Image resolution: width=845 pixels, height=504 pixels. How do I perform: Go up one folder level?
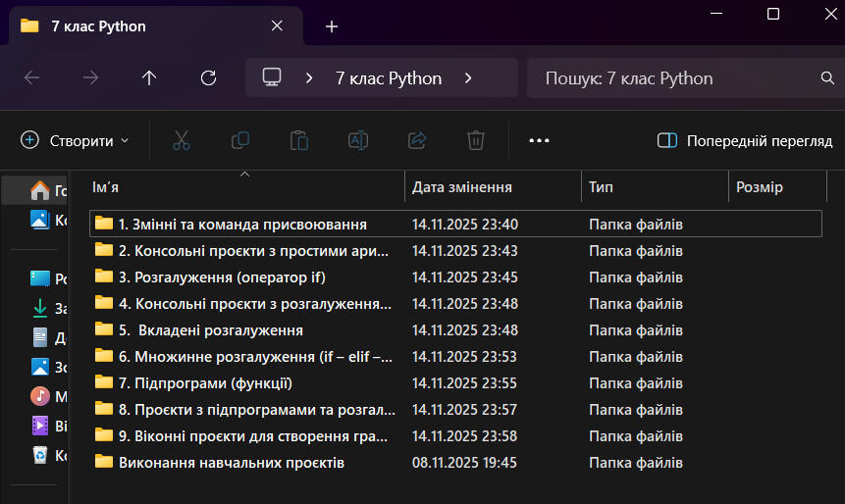click(149, 78)
